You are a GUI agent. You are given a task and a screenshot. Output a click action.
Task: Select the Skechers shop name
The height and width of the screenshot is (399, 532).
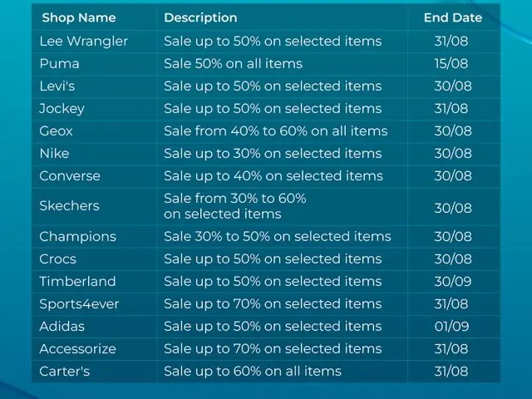[69, 205]
